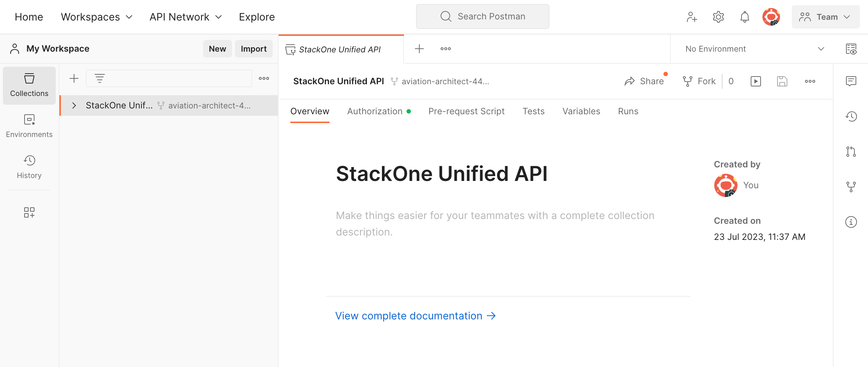Open changelog history icon in right sidebar
Screen dimensions: 868x367
851,116
